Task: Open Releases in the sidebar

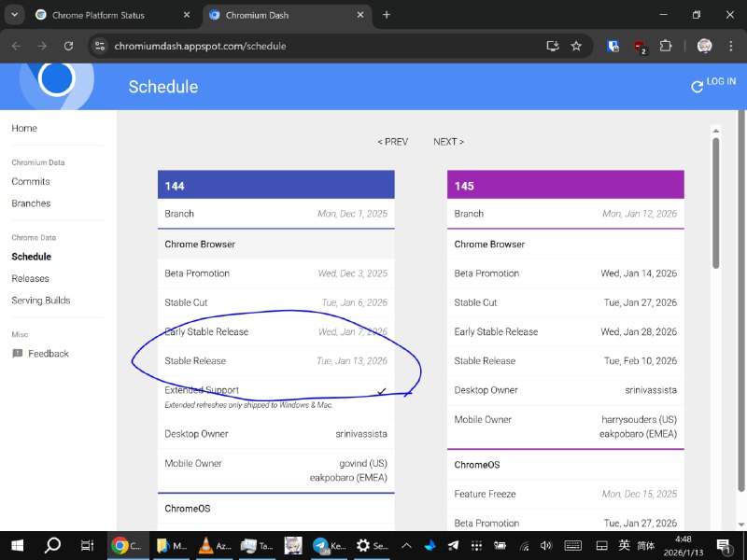Action: pyautogui.click(x=30, y=278)
